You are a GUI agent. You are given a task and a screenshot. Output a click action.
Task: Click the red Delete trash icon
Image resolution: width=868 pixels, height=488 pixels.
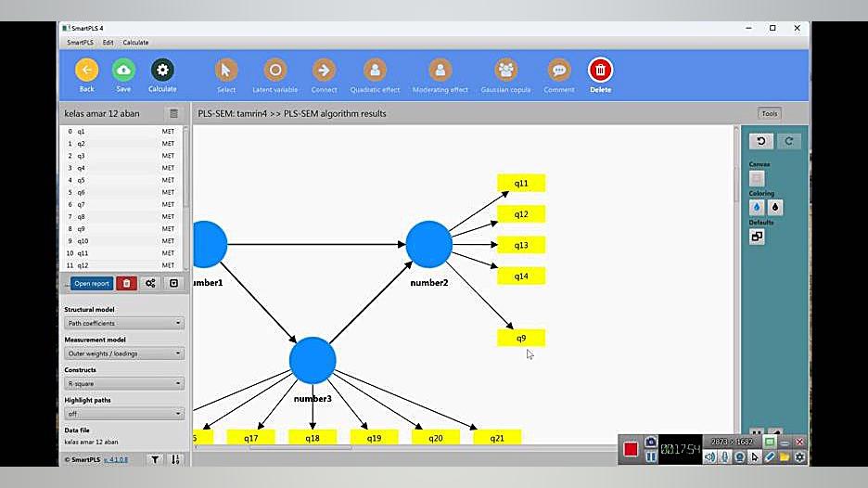[600, 71]
